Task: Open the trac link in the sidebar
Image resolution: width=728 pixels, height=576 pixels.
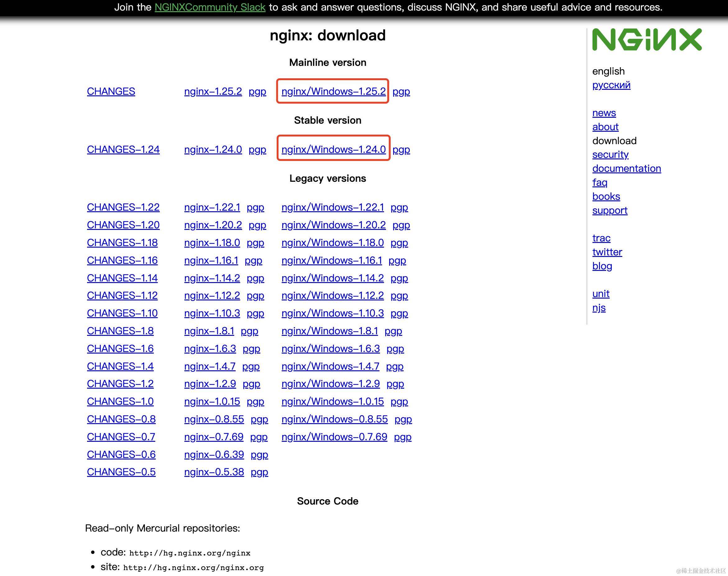Action: pyautogui.click(x=601, y=238)
